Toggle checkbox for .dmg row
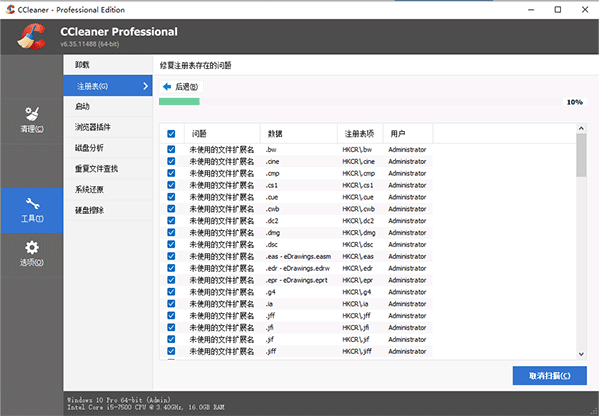The height and width of the screenshot is (416, 599). tap(171, 232)
